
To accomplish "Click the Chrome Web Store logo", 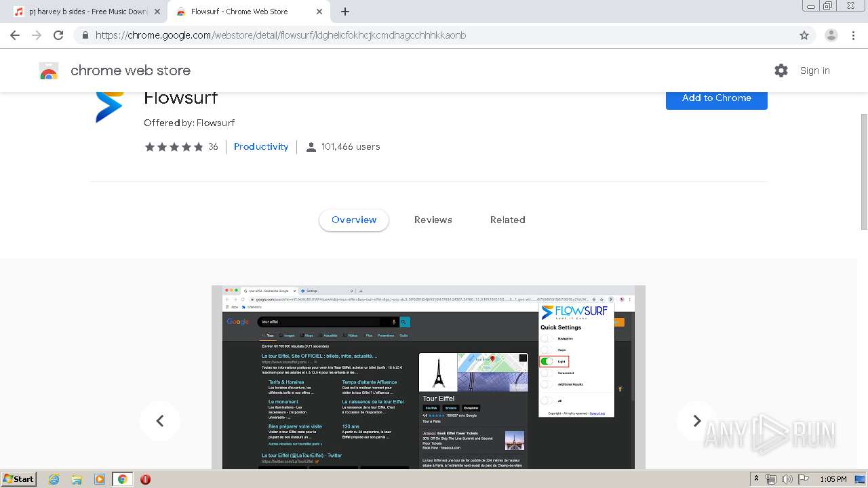I will tap(49, 70).
